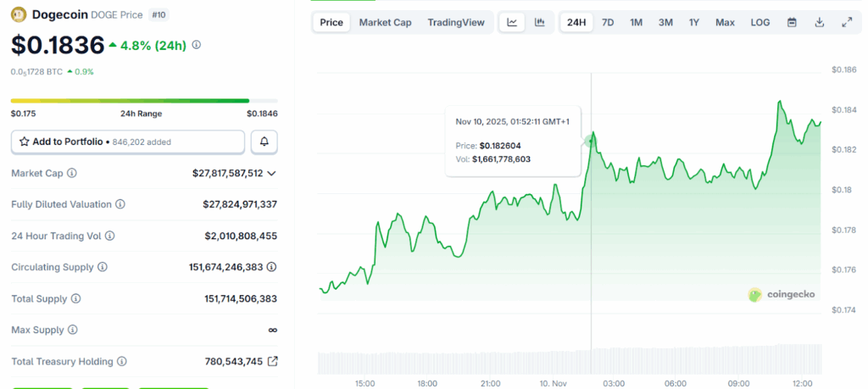This screenshot has width=868, height=389.
Task: Select the Price tab
Action: click(x=331, y=22)
